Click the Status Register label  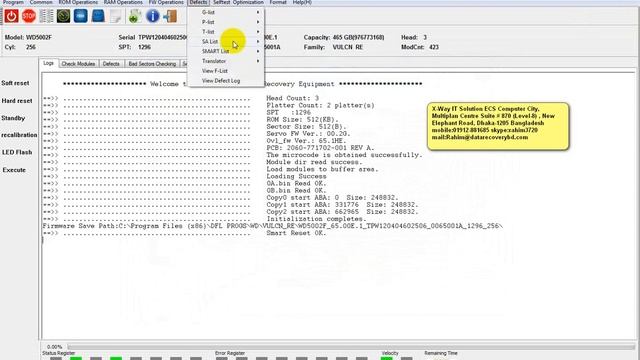(x=58, y=353)
